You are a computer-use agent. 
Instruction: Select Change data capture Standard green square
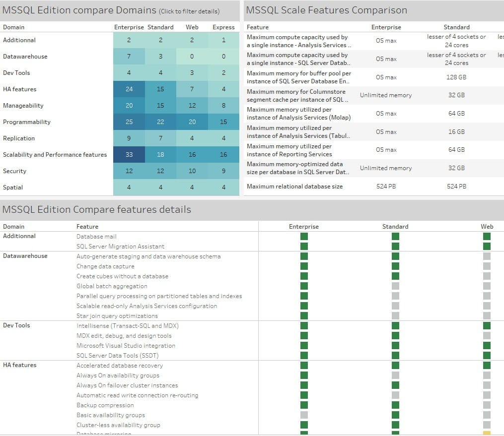pos(395,266)
